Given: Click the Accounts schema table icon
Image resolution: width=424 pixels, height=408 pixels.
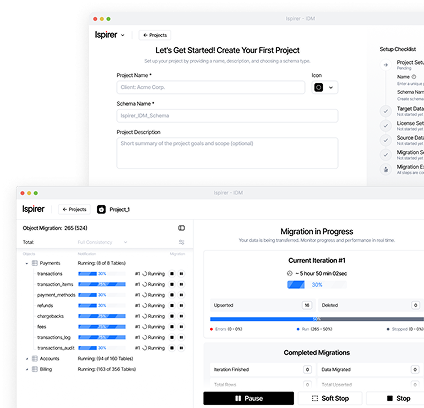Looking at the screenshot, I should 35,359.
